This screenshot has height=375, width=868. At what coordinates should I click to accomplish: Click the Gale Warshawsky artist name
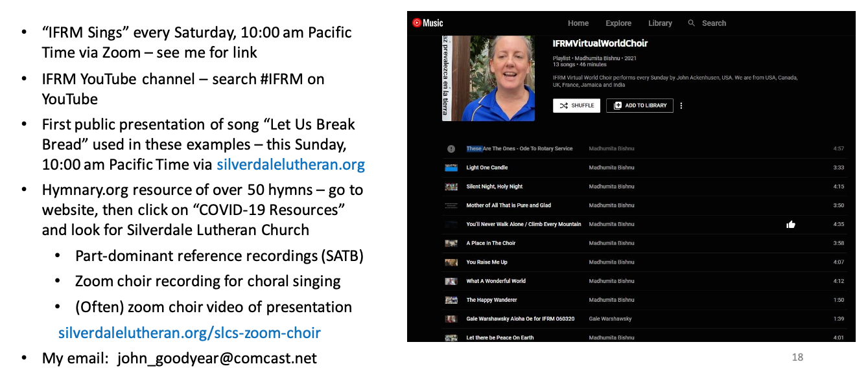pyautogui.click(x=610, y=319)
